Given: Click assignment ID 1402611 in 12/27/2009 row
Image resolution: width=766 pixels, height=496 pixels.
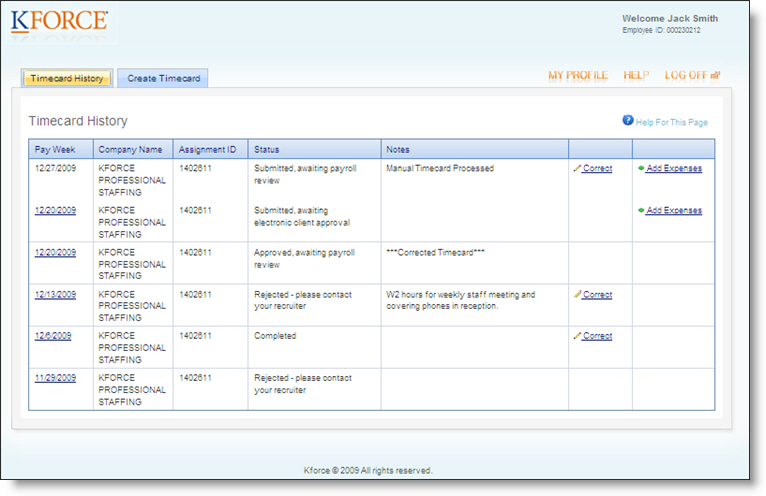Looking at the screenshot, I should point(195,168).
